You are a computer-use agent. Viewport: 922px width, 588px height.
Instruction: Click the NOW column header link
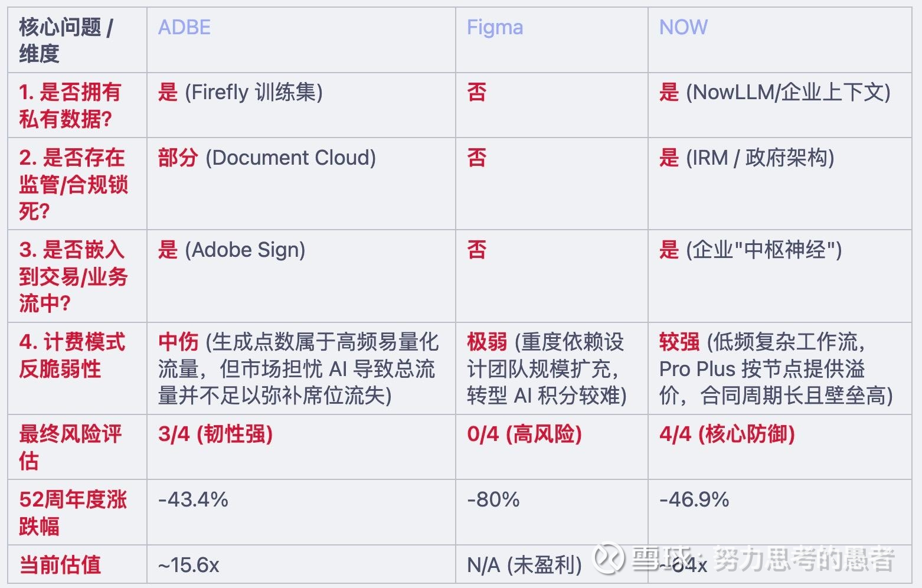point(683,27)
